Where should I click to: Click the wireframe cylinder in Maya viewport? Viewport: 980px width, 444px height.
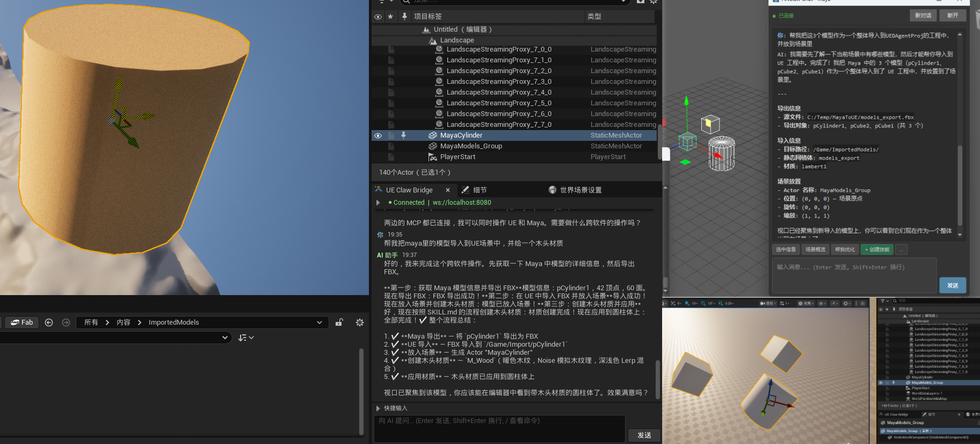[x=722, y=154]
